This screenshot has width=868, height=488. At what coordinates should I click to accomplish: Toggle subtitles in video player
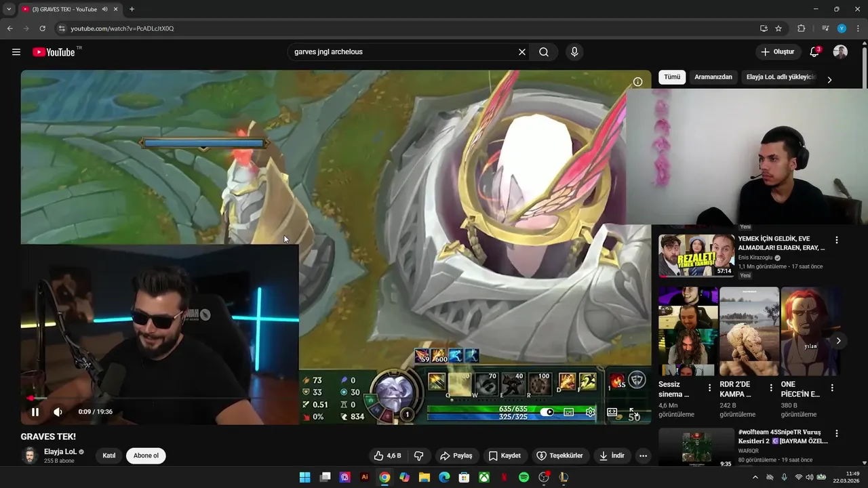[569, 411]
